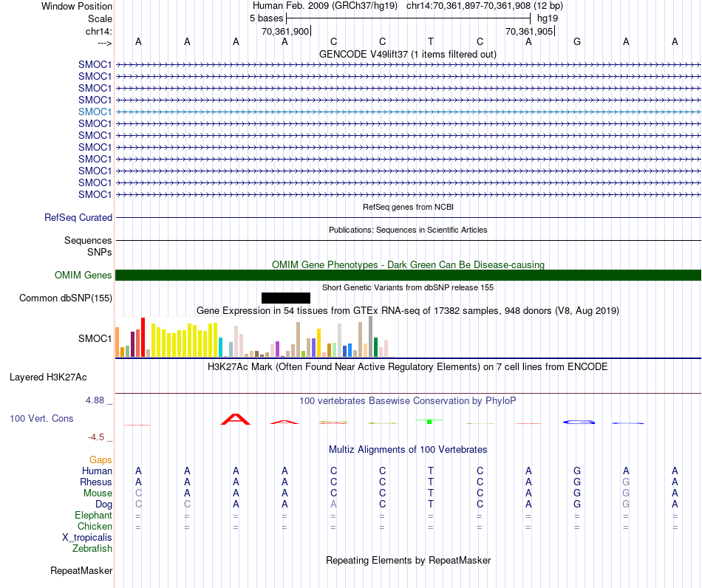Click the tall gray bar in GTEx chart
702x588 pixels.
pyautogui.click(x=371, y=337)
